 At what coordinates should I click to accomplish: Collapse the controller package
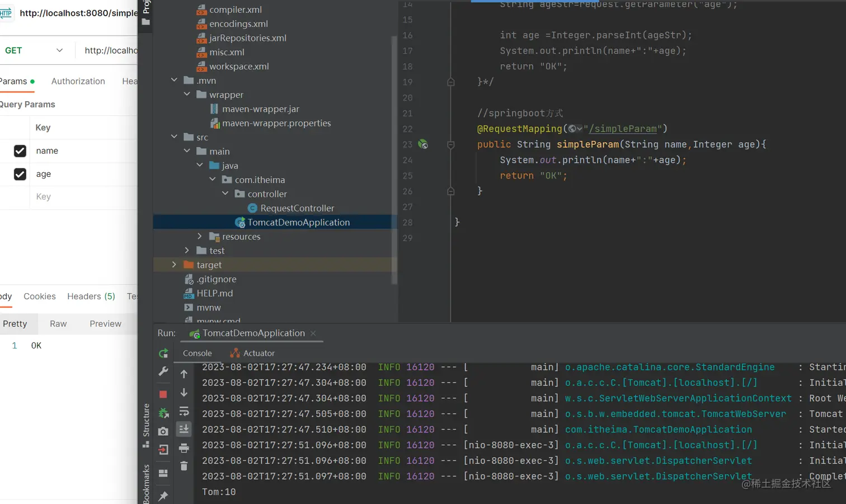[225, 194]
